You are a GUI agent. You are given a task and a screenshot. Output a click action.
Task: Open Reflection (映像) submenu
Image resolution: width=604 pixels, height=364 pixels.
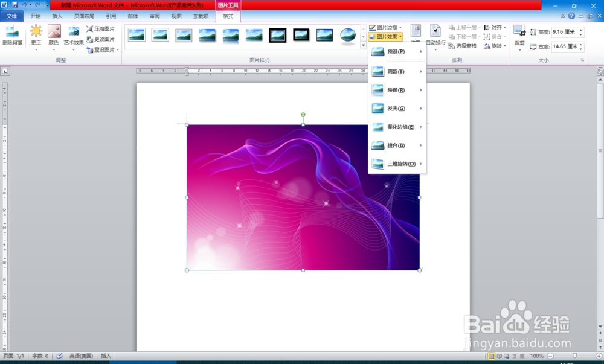point(397,90)
